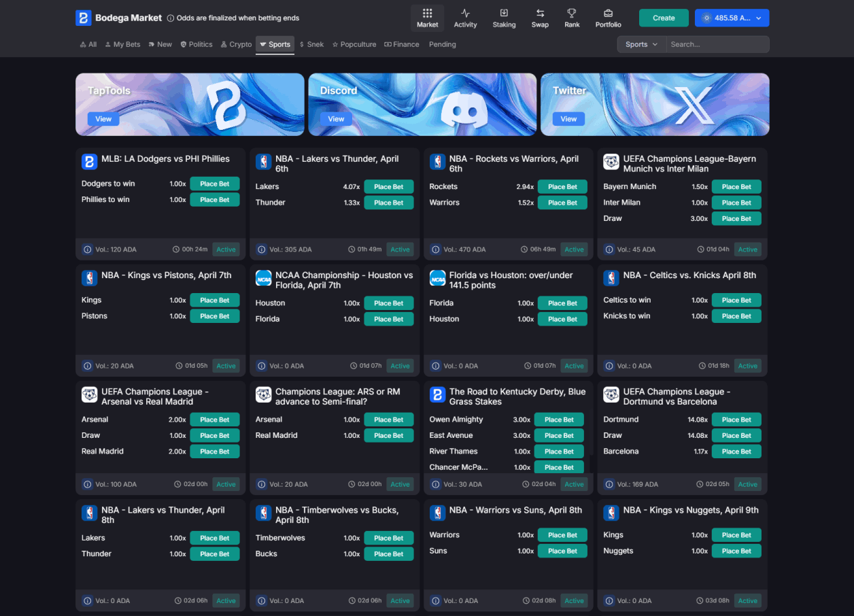Click info icon next to Vol.: 45 ADA
This screenshot has width=854, height=616.
tap(609, 250)
